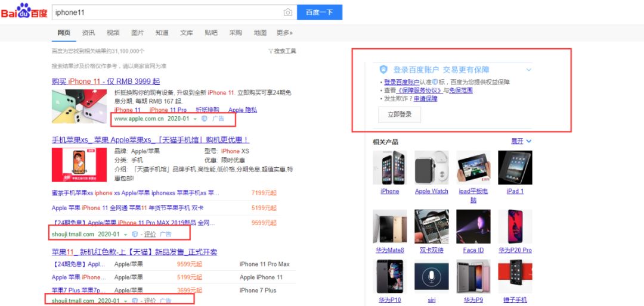Viewport: 644px width, 306px height.
Task: Open the 免保范围 link
Action: tap(461, 90)
